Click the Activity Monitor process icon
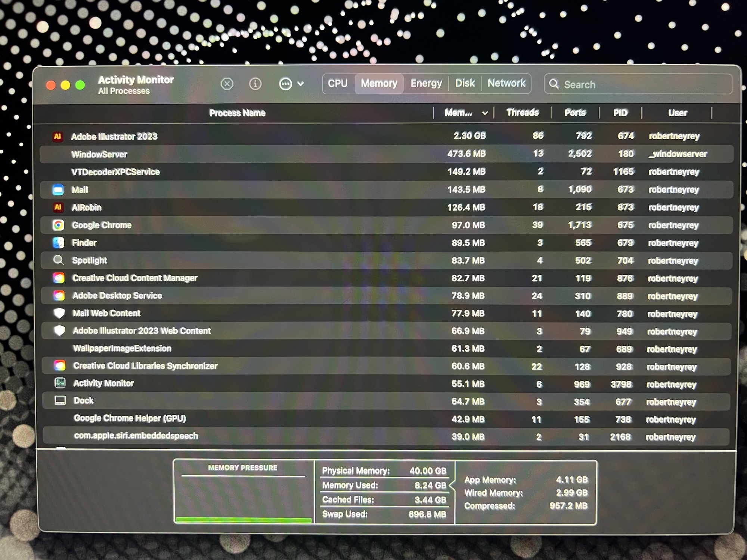Image resolution: width=747 pixels, height=560 pixels. pos(60,383)
